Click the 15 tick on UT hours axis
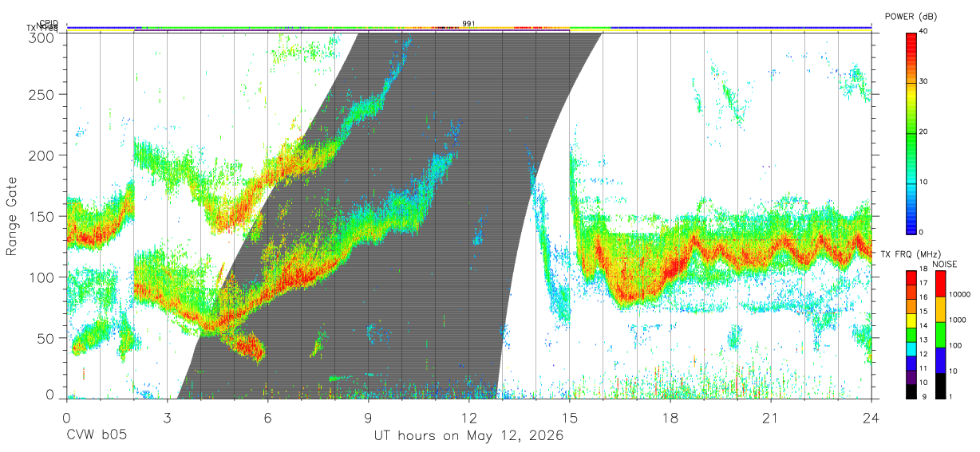Viewport: 980px width, 452px height. coord(569,418)
